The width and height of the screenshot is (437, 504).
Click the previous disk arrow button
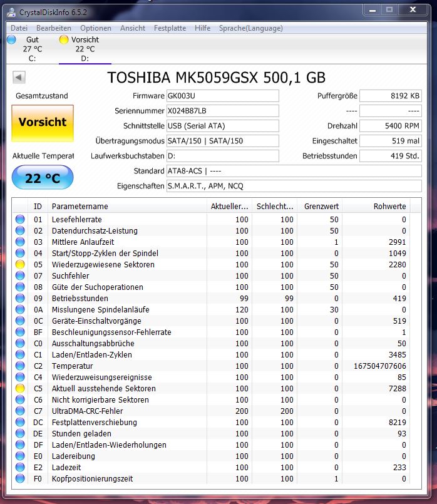coord(19,77)
